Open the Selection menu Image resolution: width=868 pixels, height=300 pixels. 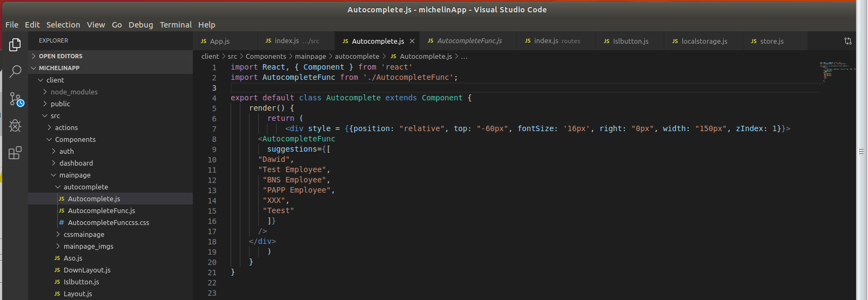pos(63,25)
